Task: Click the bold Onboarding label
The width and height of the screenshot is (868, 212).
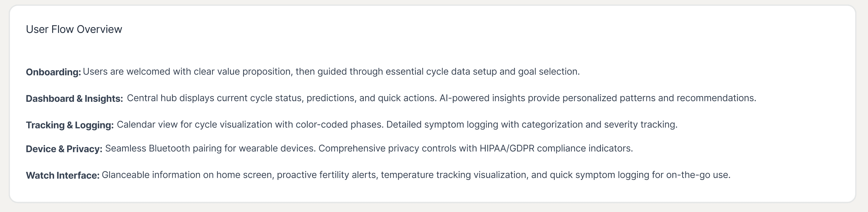Action: [x=53, y=72]
